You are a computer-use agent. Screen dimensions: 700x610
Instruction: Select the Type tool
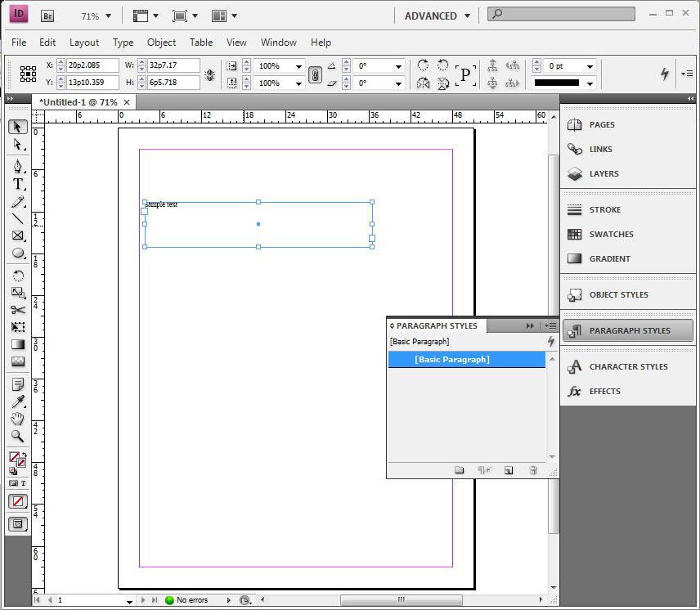pyautogui.click(x=17, y=184)
